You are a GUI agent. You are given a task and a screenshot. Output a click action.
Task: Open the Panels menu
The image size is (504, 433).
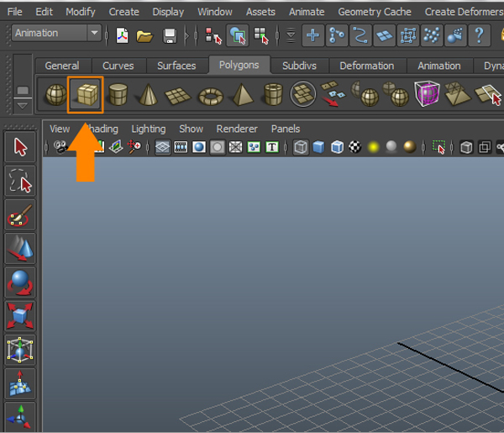point(286,129)
